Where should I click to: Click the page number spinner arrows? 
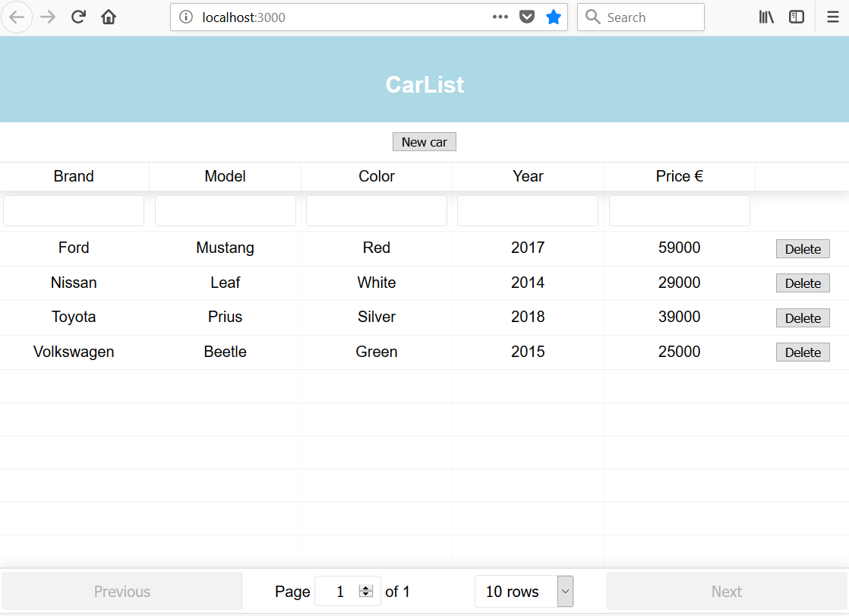[366, 591]
